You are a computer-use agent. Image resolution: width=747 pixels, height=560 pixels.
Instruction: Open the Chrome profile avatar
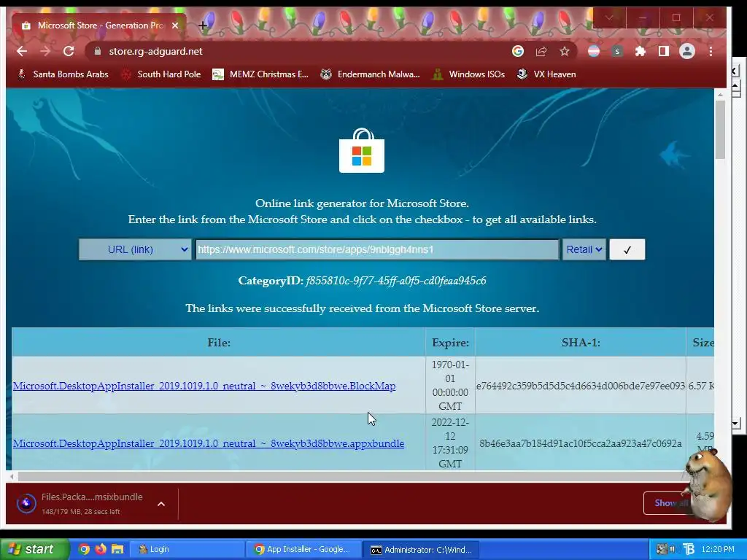click(x=687, y=52)
